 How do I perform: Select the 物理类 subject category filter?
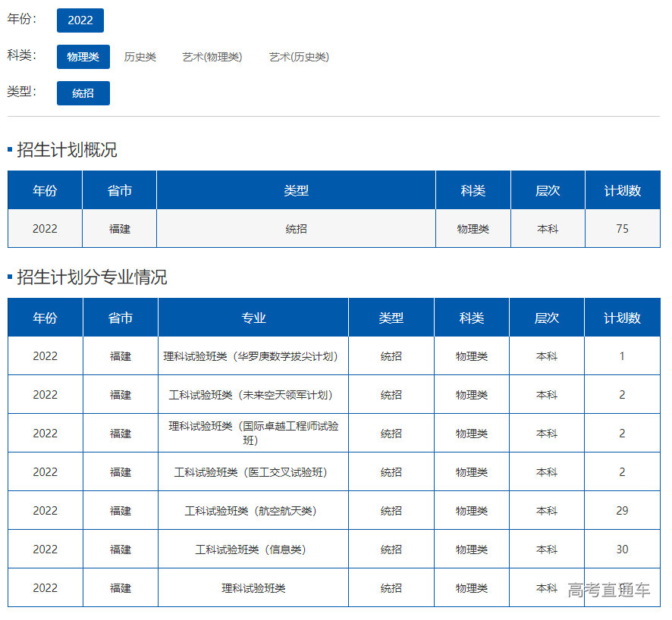pyautogui.click(x=83, y=57)
